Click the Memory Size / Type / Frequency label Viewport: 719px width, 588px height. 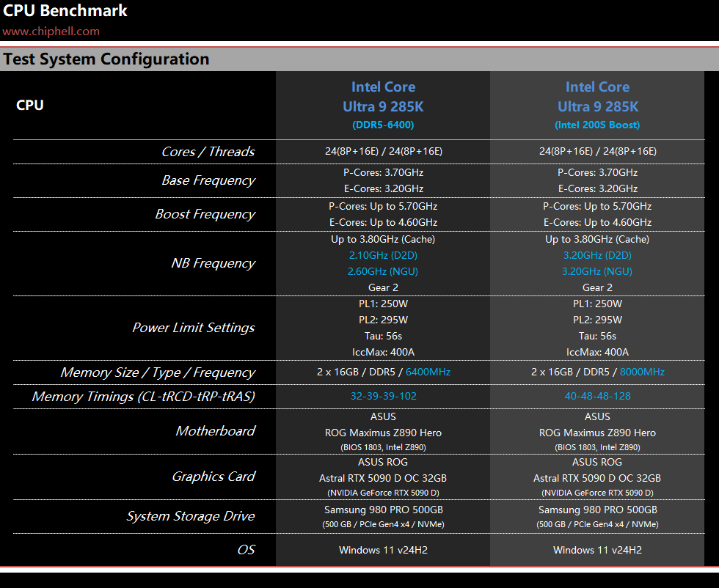click(x=158, y=372)
